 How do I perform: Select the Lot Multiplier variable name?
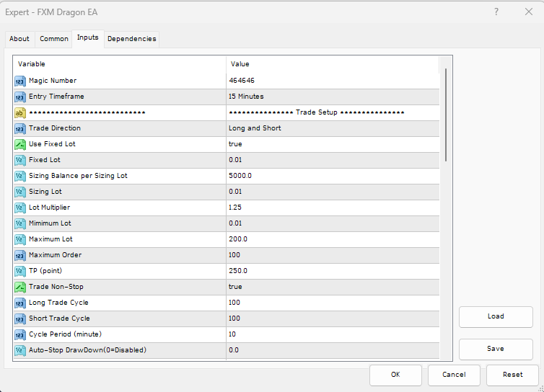(49, 208)
